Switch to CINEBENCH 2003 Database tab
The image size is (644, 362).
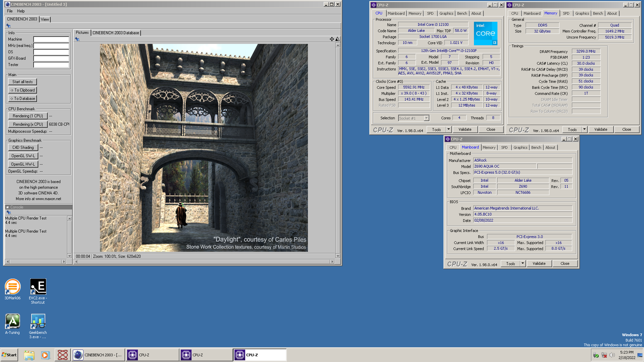point(116,33)
